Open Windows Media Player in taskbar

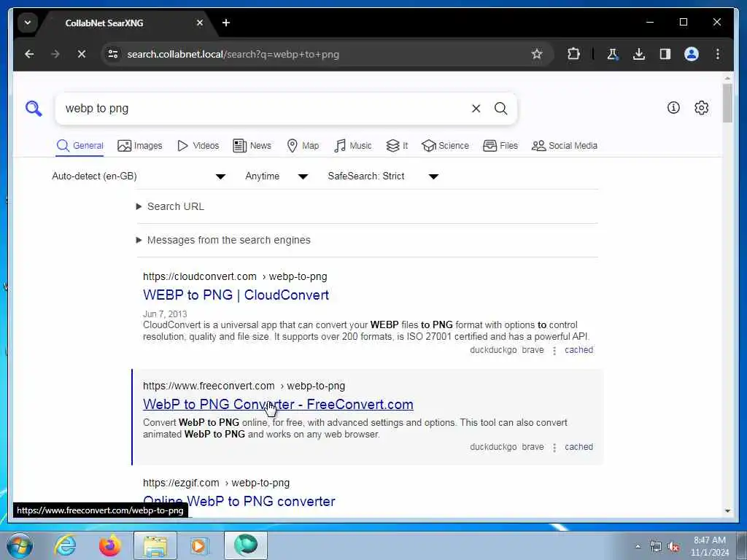point(198,545)
